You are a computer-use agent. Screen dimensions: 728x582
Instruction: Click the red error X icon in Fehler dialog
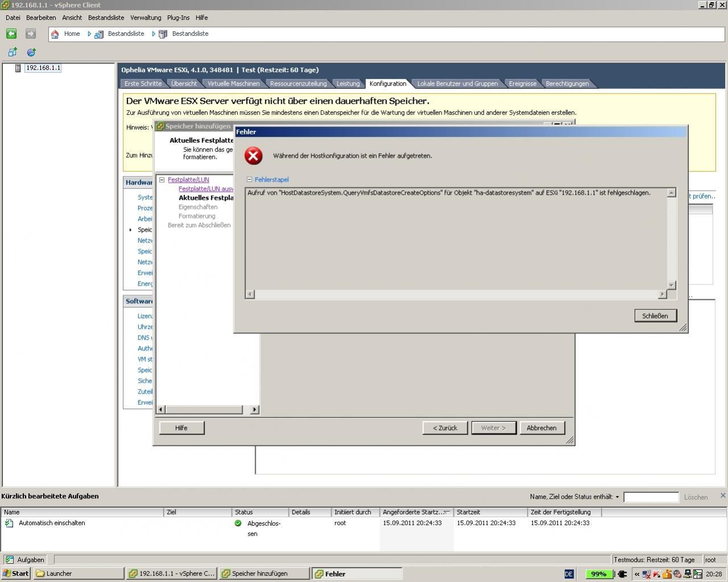[253, 155]
